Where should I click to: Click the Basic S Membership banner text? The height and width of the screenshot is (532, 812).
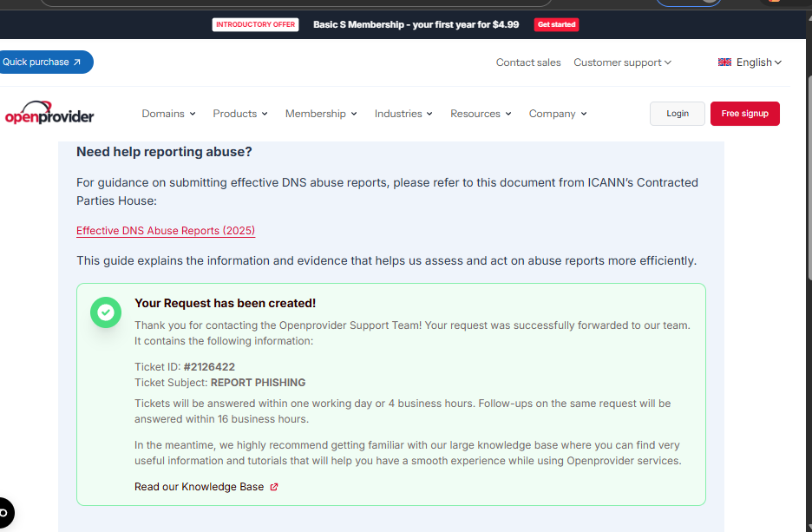(416, 24)
